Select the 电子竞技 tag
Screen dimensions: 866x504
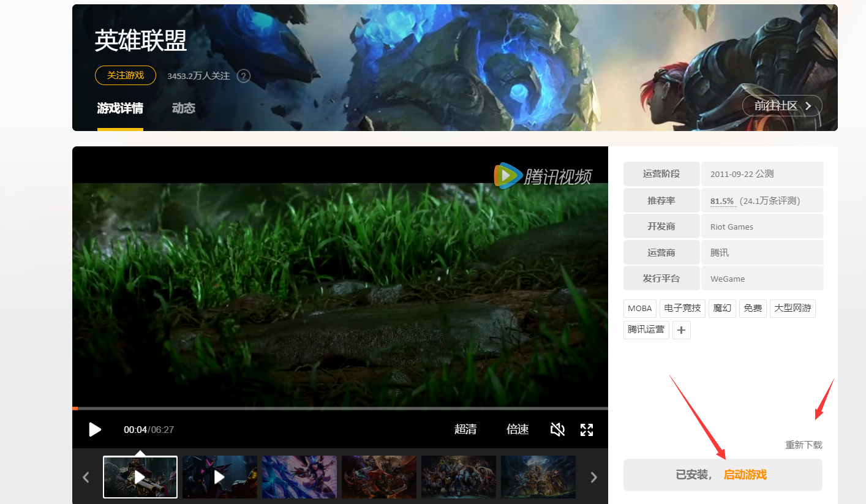683,308
